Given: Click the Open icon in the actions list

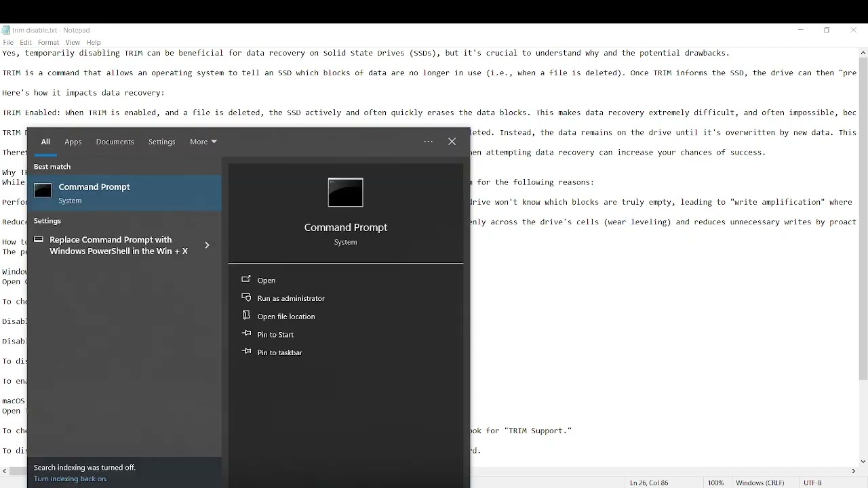Looking at the screenshot, I should pyautogui.click(x=246, y=280).
